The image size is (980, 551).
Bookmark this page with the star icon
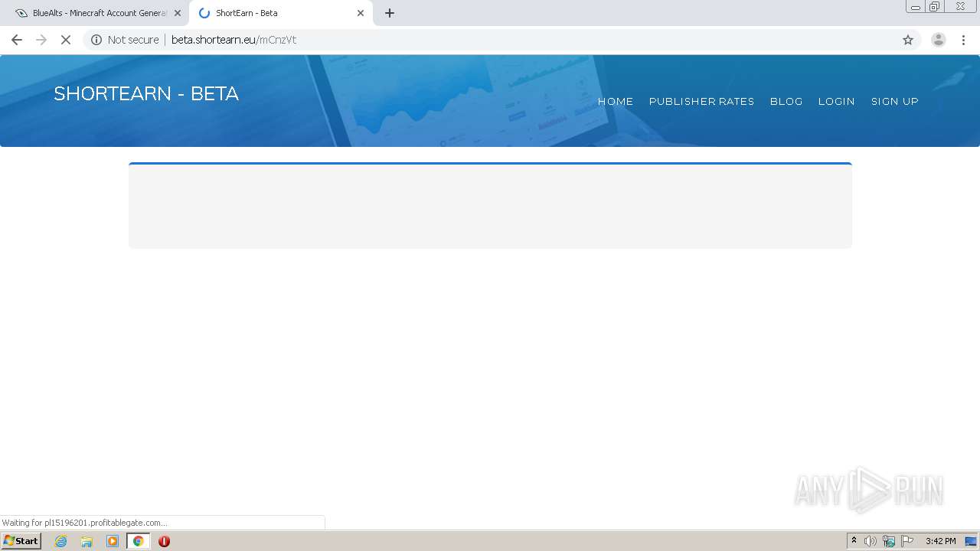(x=908, y=40)
